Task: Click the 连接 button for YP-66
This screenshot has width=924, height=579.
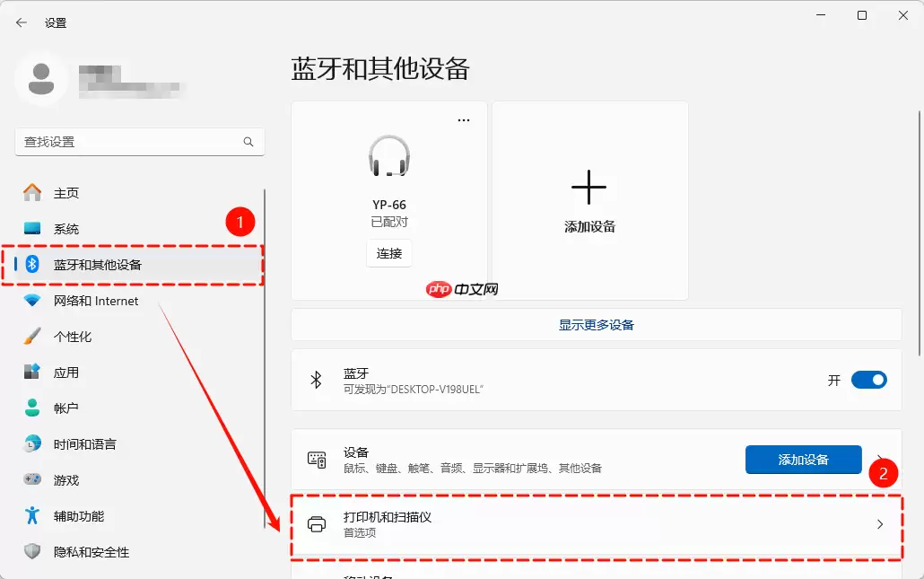Action: pyautogui.click(x=389, y=253)
